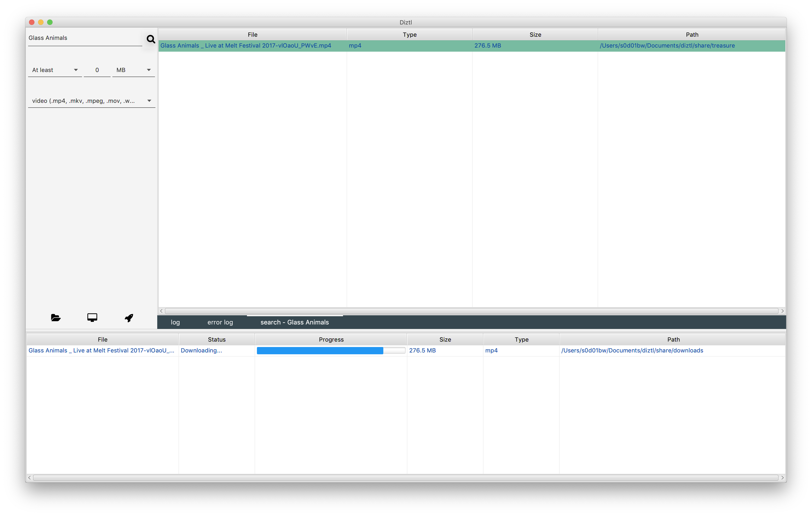Viewport: 812px width, 516px height.
Task: Click right arrow of bottom scrollbar
Action: (782, 477)
